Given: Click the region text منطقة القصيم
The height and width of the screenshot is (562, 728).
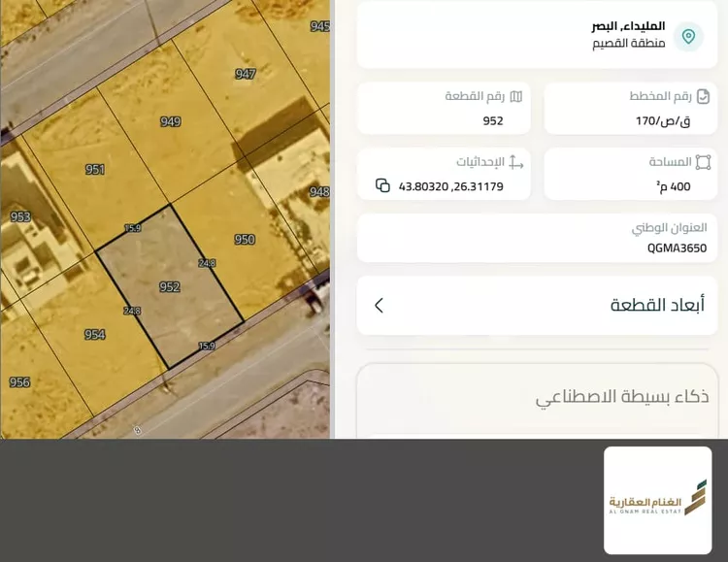Looking at the screenshot, I should 629,44.
